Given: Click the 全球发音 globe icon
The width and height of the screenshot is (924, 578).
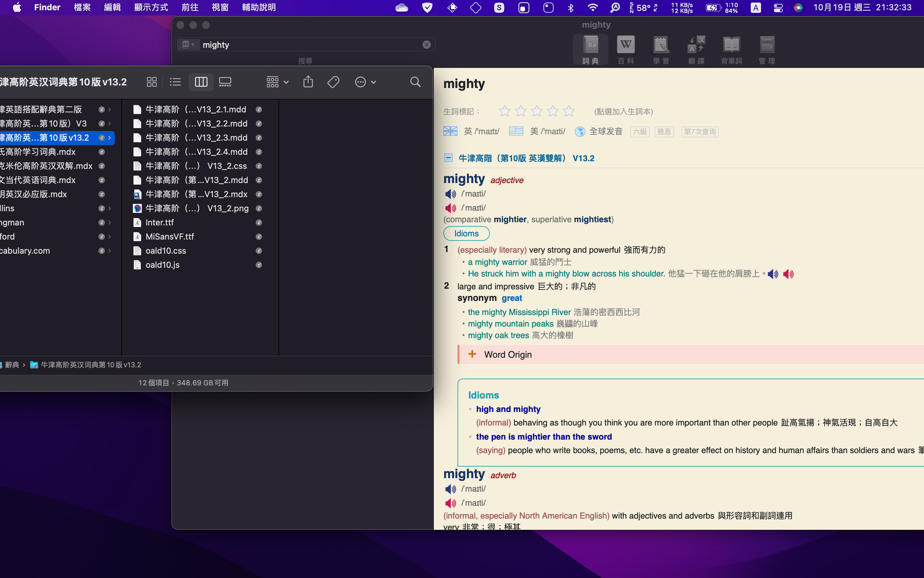Looking at the screenshot, I should [x=580, y=131].
